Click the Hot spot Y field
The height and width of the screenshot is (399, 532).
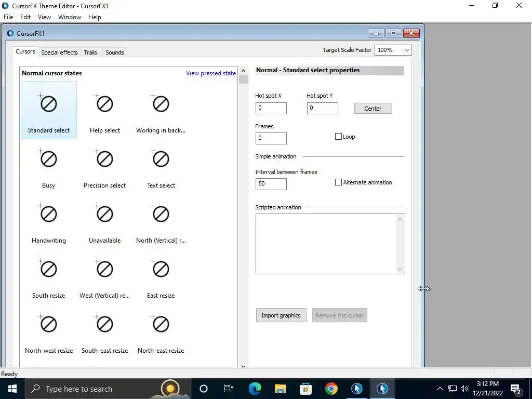(x=322, y=108)
